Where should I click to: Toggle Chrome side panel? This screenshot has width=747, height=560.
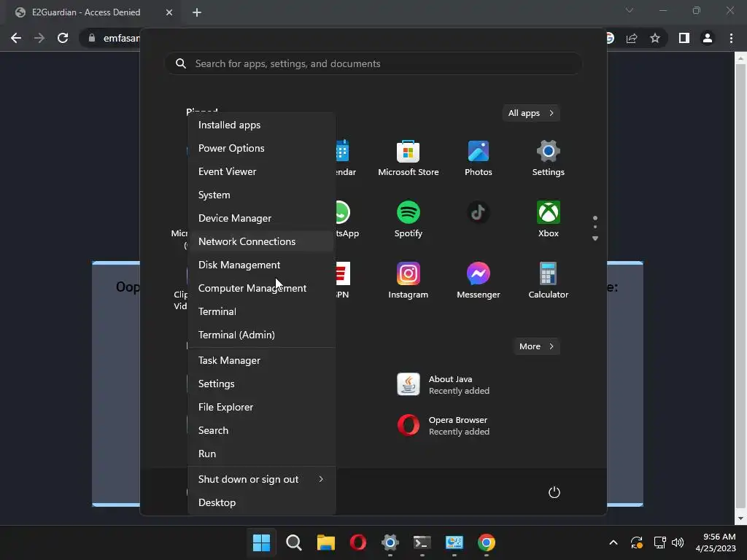[x=684, y=38]
